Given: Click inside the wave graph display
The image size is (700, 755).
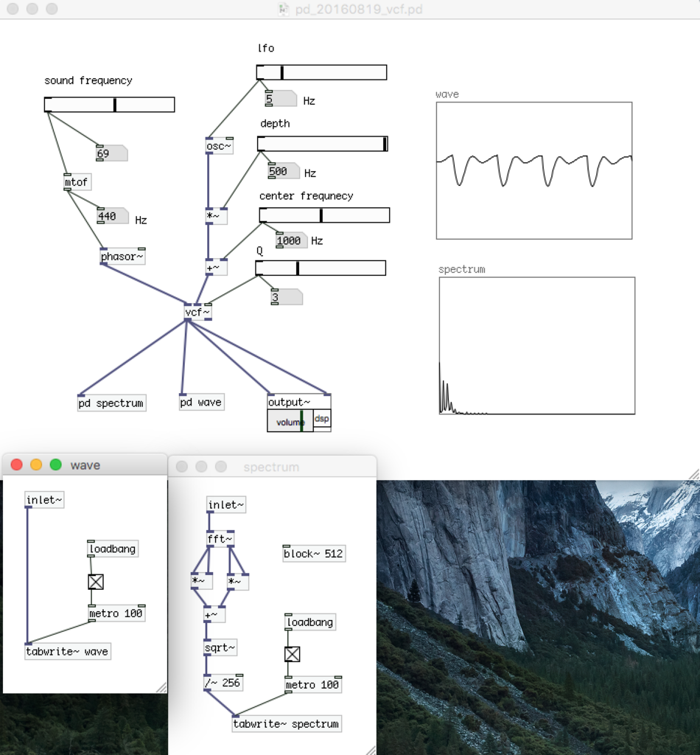Looking at the screenshot, I should 533,170.
